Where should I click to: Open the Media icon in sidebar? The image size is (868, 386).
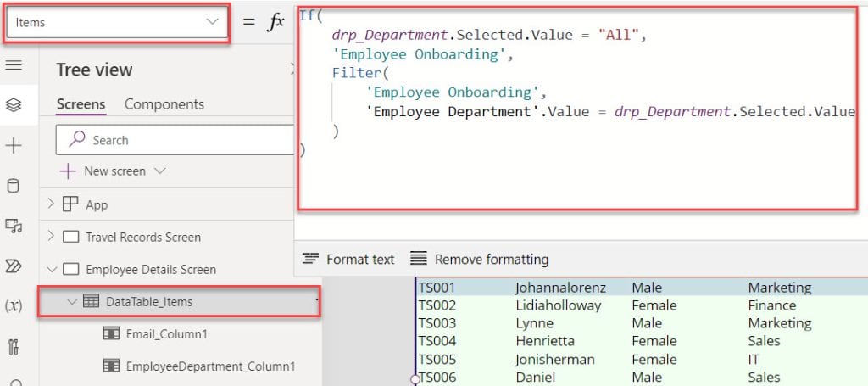[x=14, y=226]
